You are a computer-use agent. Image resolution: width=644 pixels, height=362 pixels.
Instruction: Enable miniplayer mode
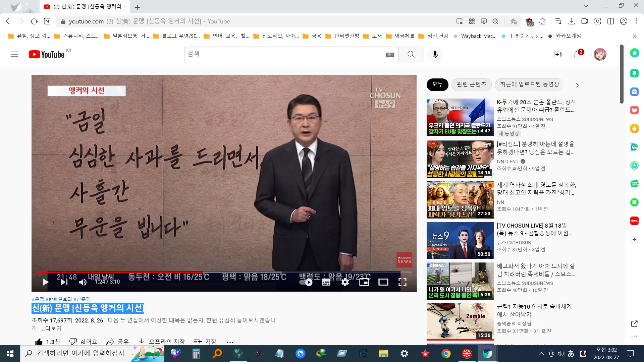tap(364, 282)
